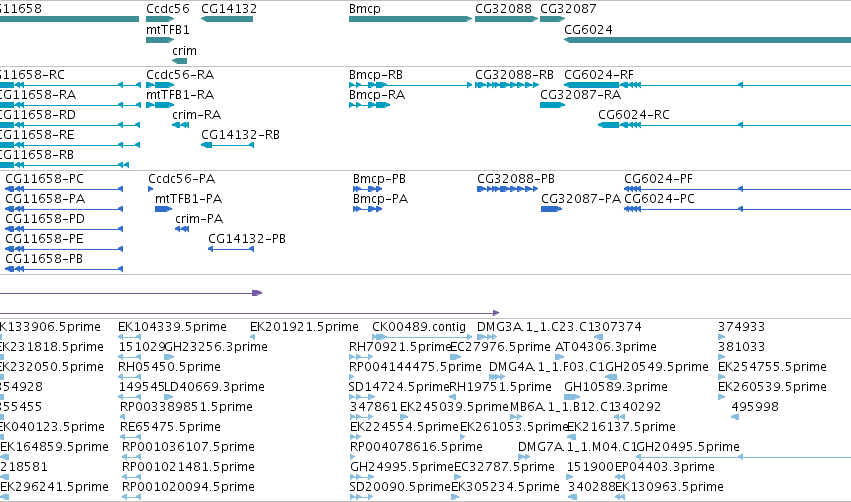Open protein CG32088-PB
851x502 pixels.
coord(516,179)
